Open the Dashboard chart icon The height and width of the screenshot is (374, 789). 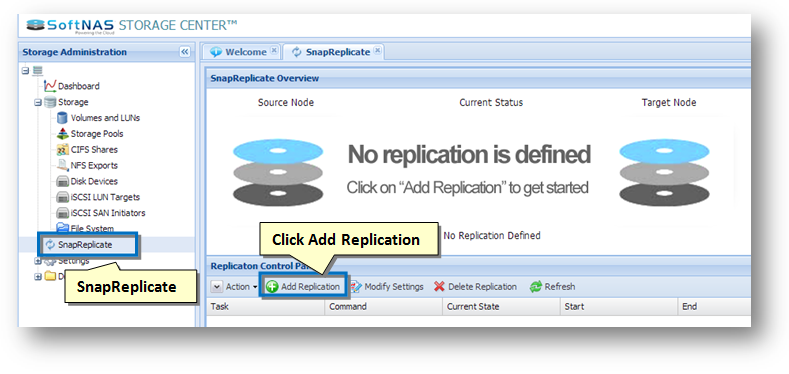pos(50,86)
